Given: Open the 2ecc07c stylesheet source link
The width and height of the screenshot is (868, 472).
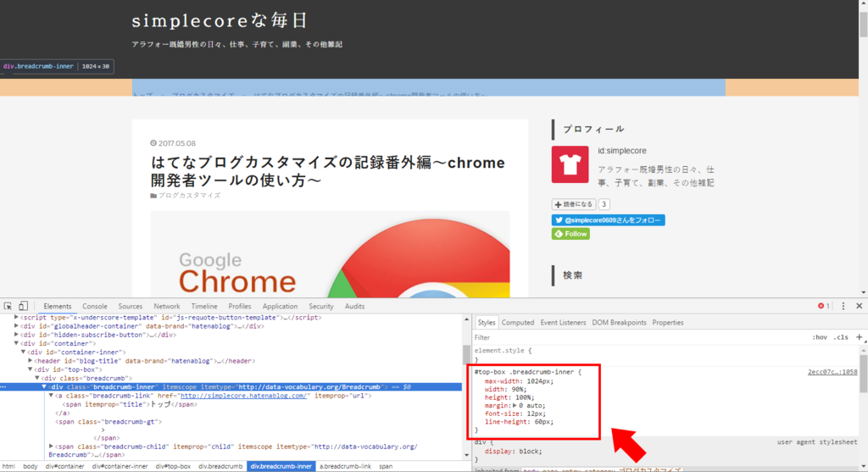Looking at the screenshot, I should point(832,372).
